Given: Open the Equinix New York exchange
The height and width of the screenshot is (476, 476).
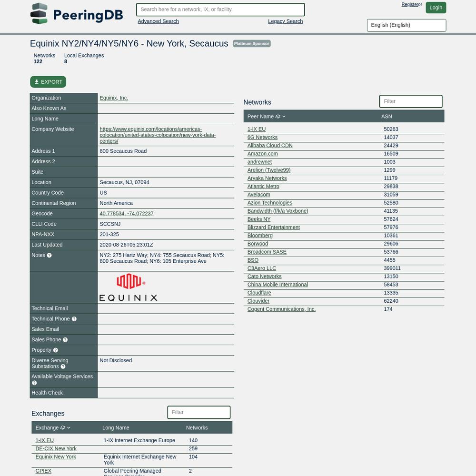Looking at the screenshot, I should pos(56,457).
